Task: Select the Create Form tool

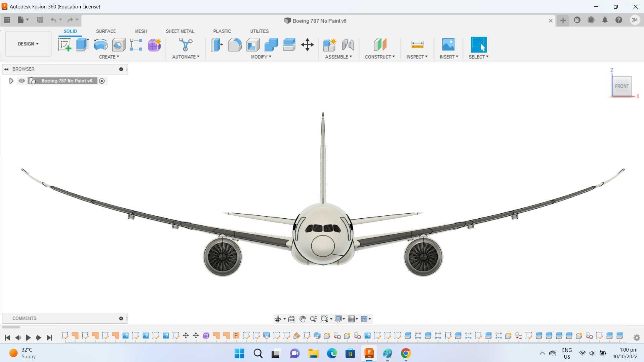Action: 155,44
